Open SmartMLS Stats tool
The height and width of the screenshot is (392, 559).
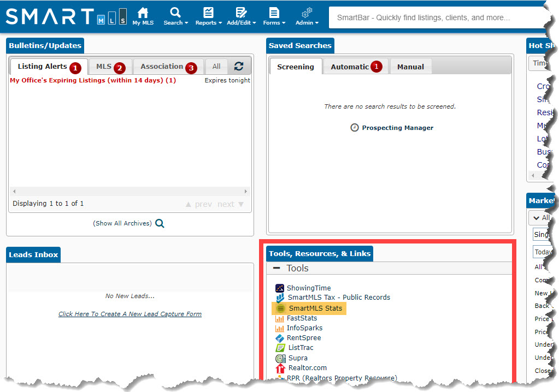[x=315, y=308]
